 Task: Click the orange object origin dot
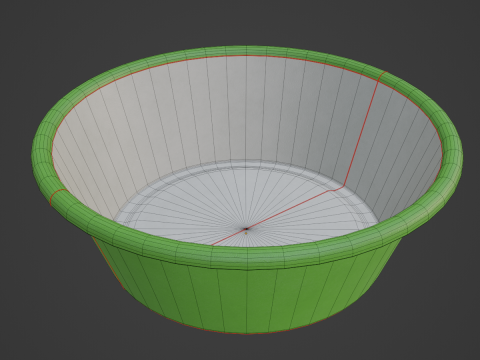click(246, 233)
